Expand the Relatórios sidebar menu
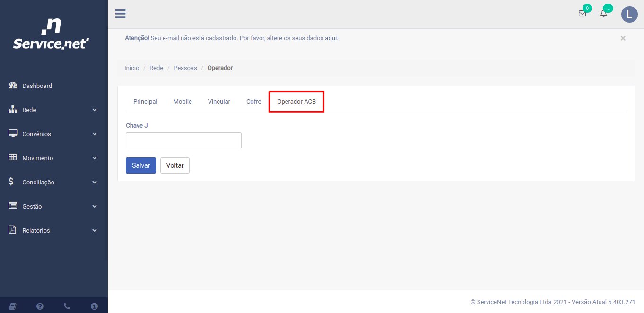 coord(53,230)
